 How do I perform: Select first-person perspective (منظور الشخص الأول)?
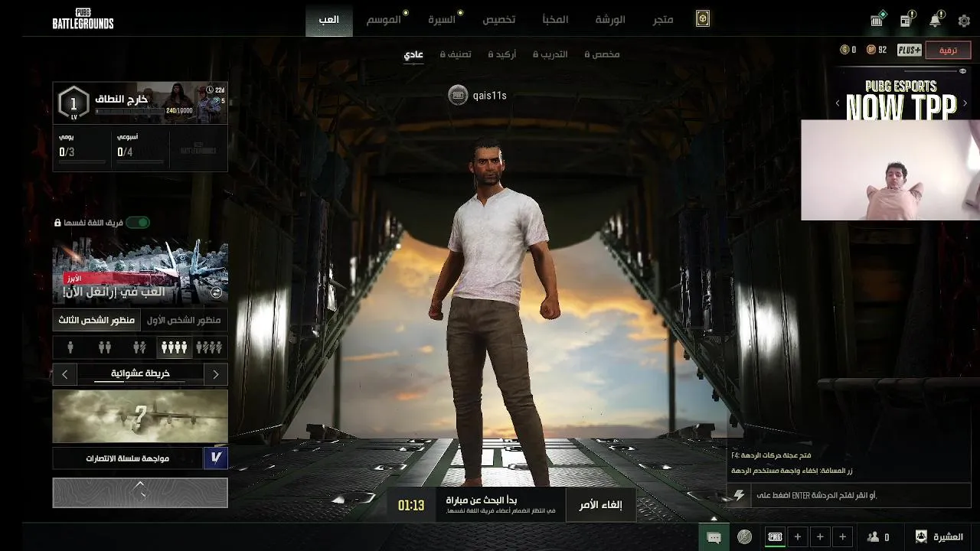click(184, 320)
